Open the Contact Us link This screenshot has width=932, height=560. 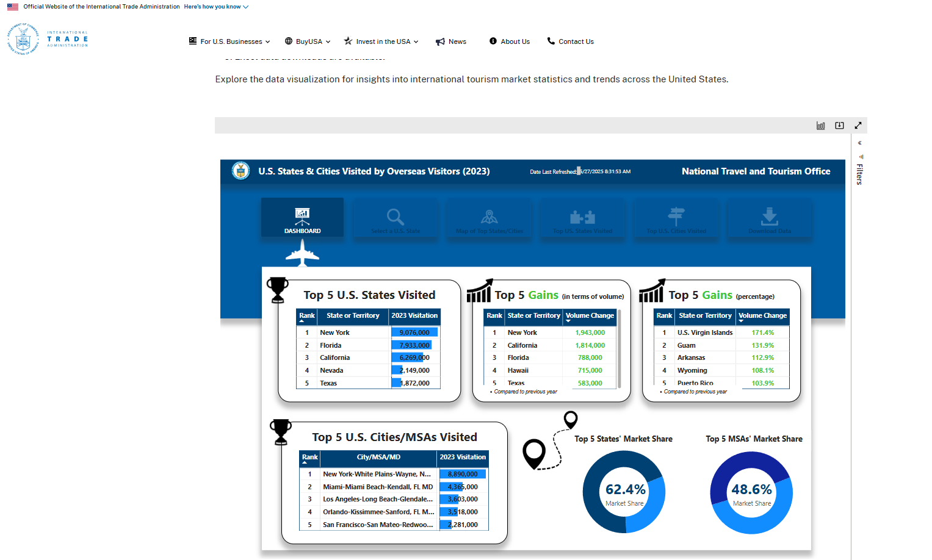tap(571, 41)
